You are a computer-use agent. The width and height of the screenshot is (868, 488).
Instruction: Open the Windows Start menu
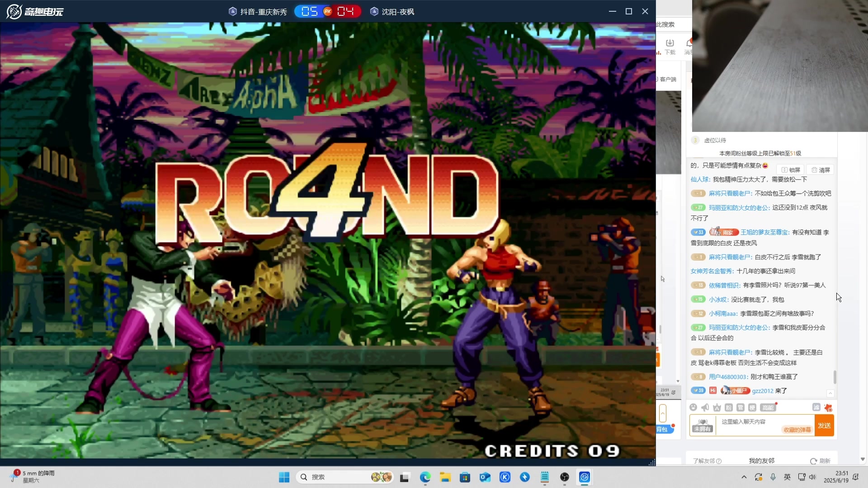click(284, 477)
